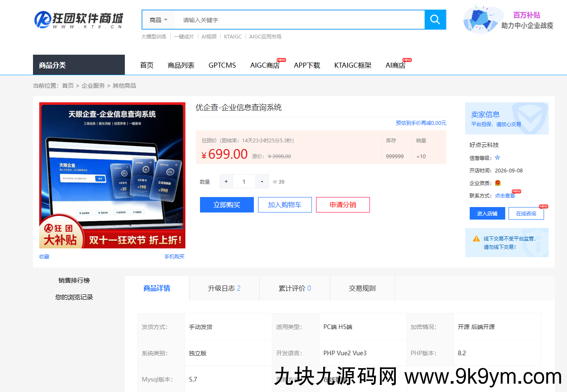Viewport: 567px width, 392px height.
Task: Switch to the 升级日志 tab
Action: click(x=224, y=288)
